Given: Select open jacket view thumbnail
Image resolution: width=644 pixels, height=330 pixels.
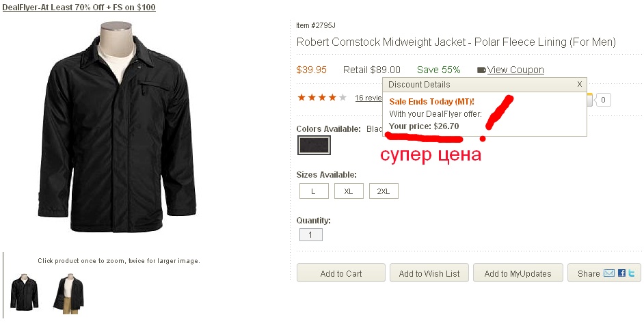Looking at the screenshot, I should click(68, 294).
